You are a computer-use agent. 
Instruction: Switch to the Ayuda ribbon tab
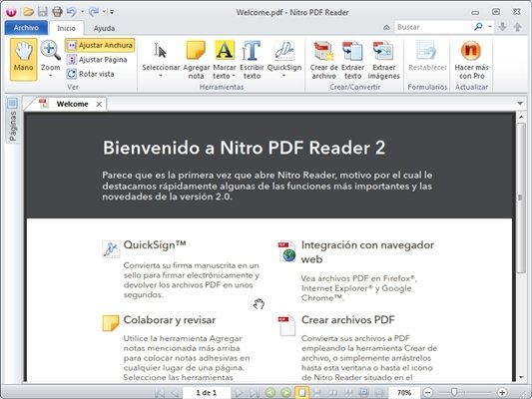pos(104,28)
